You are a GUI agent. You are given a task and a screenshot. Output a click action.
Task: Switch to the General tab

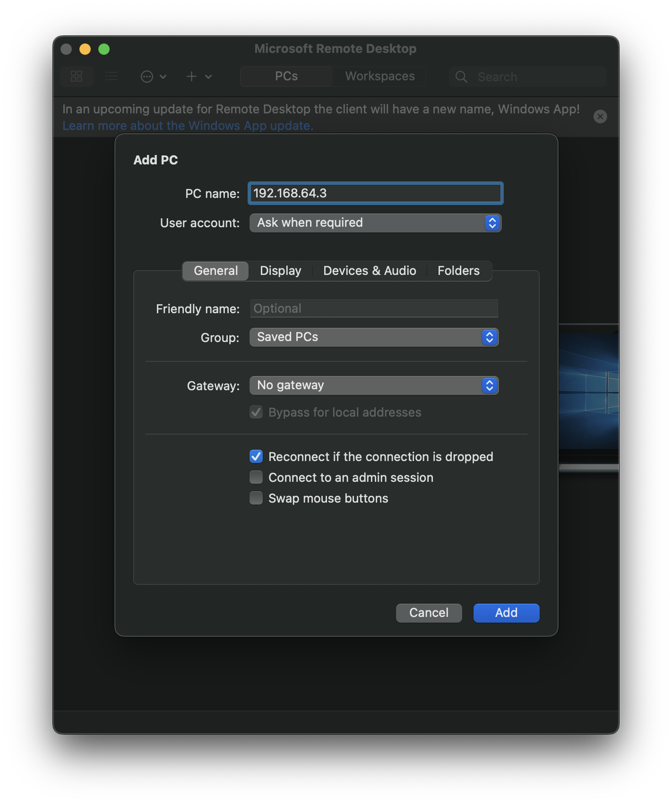215,271
